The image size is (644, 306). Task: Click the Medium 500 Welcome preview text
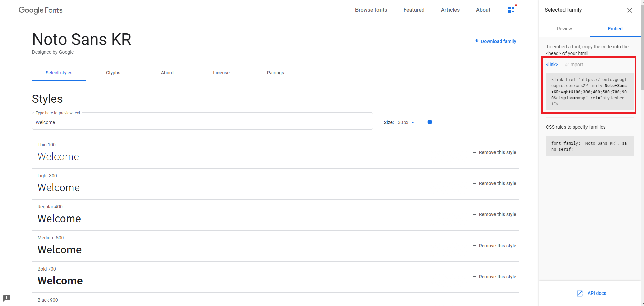tap(59, 250)
